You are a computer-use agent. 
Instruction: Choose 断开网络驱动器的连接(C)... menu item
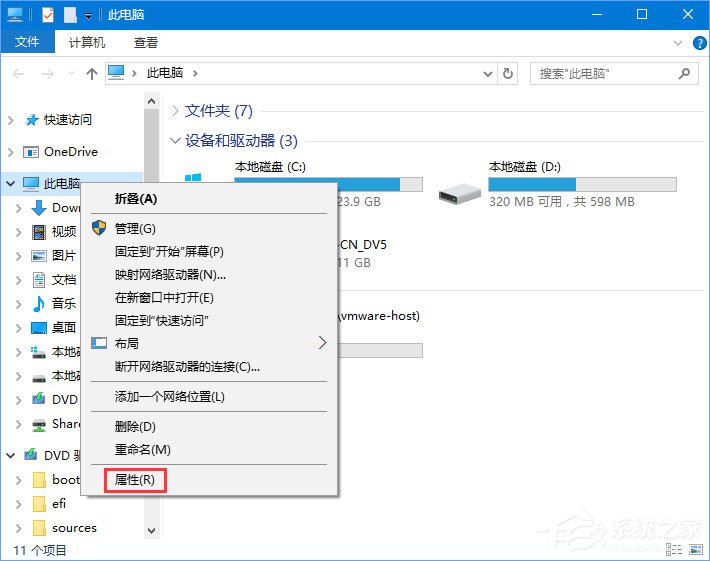tap(208, 366)
